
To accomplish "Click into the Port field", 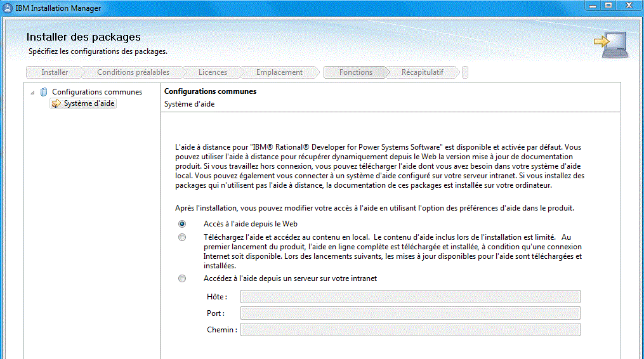I will 411,313.
